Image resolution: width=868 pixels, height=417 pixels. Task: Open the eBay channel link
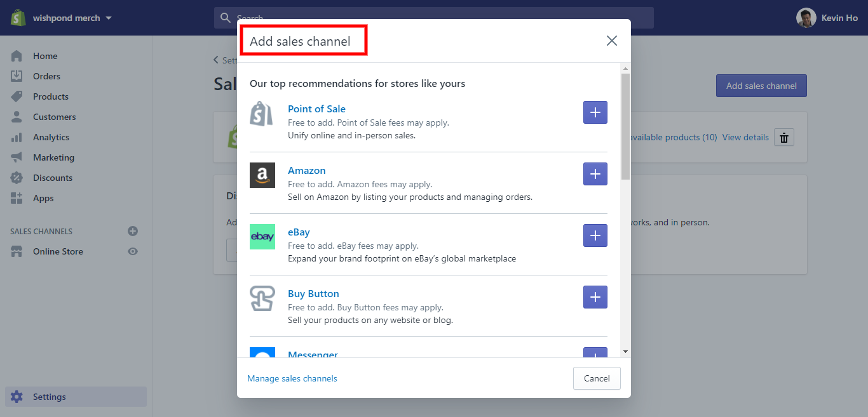[x=299, y=232]
